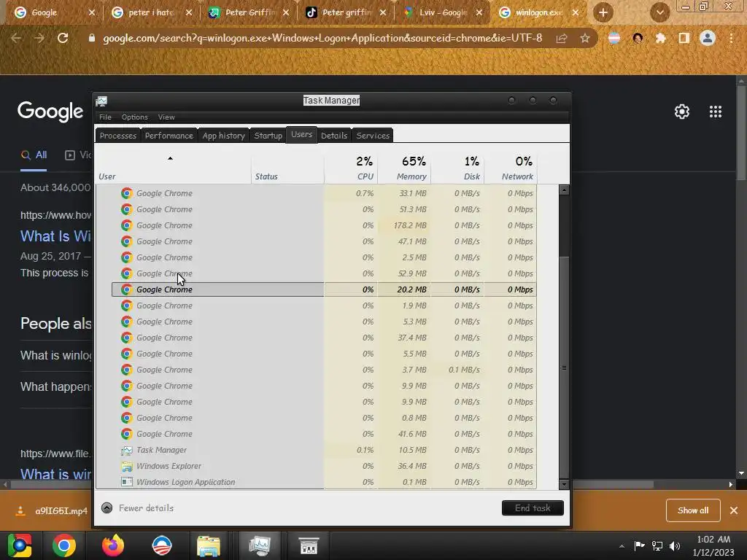Image resolution: width=747 pixels, height=560 pixels.
Task: Click the Google logo on search page
Action: (x=50, y=112)
